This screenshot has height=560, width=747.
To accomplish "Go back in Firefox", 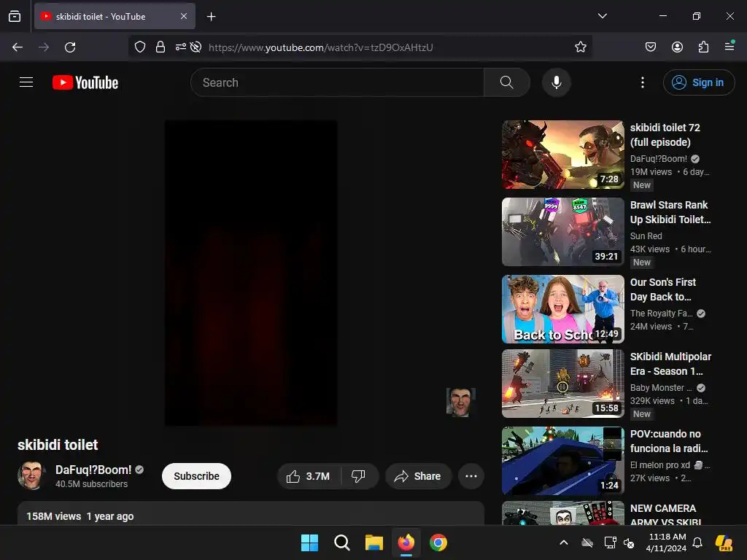I will click(x=18, y=47).
